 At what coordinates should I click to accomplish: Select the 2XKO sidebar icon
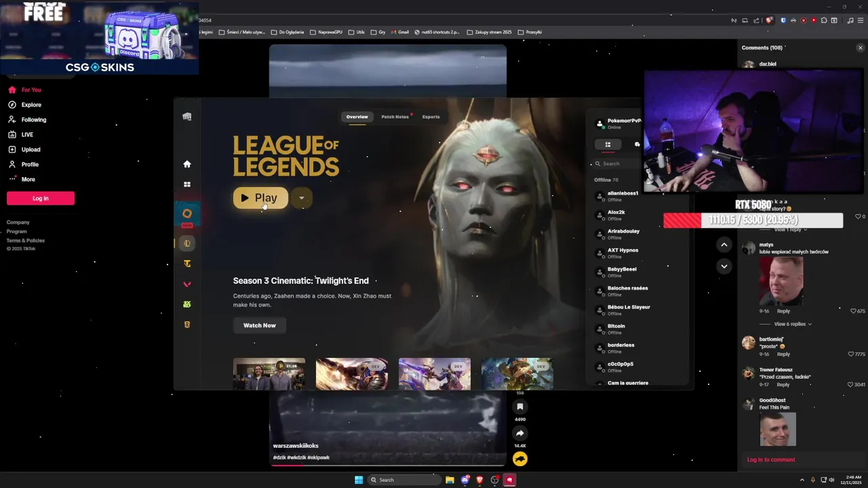pos(187,304)
